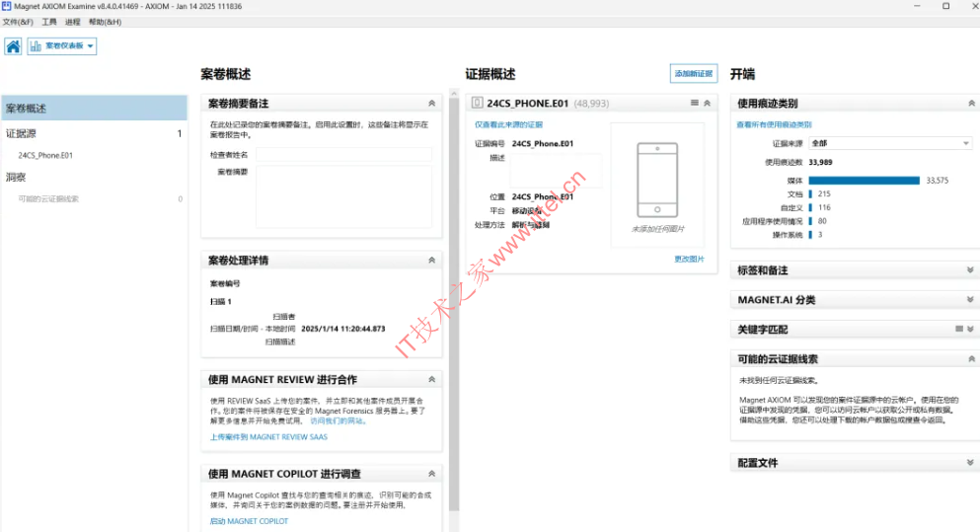The height and width of the screenshot is (532, 980).
Task: Collapse the 案卷摘要备注 panel
Action: coord(431,103)
